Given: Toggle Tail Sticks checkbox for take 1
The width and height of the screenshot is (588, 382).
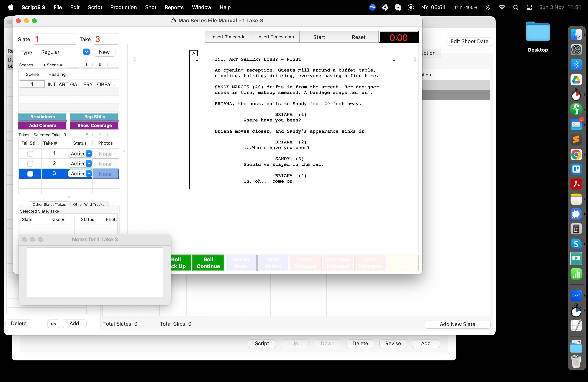Looking at the screenshot, I should 30,154.
